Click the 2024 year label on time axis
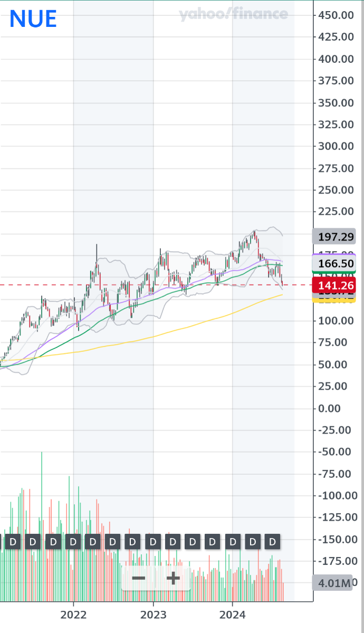 click(233, 615)
